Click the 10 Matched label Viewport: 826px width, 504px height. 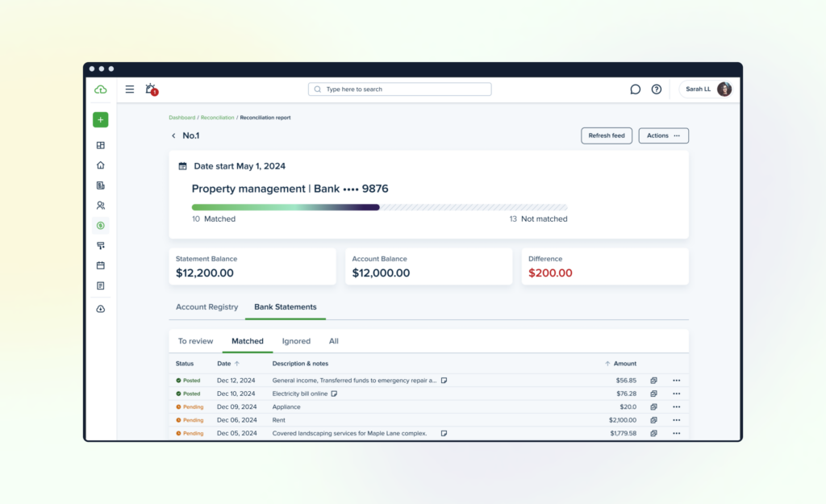213,219
